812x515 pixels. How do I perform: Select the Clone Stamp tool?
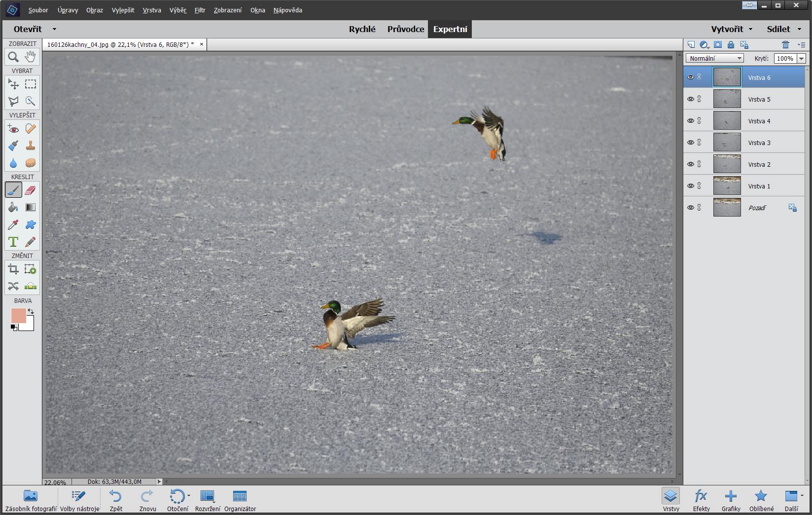coord(31,146)
